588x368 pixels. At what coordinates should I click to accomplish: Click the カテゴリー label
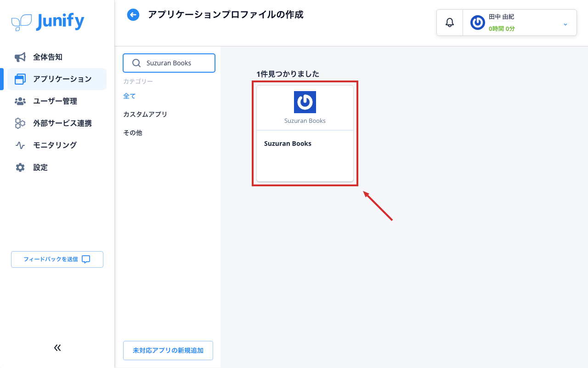click(x=138, y=81)
